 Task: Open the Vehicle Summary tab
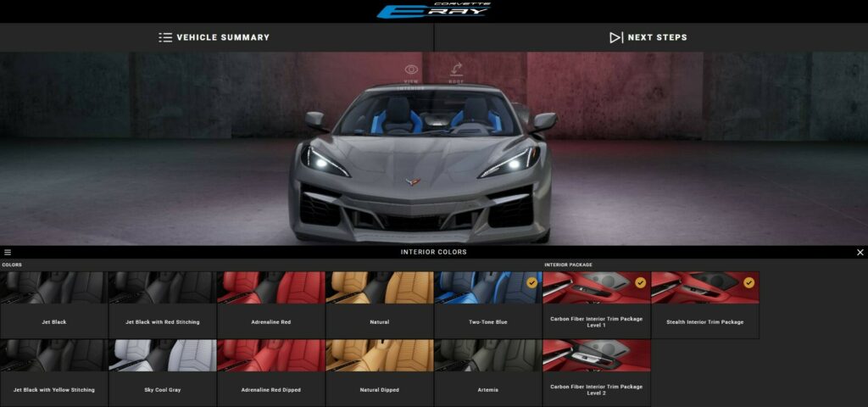coord(216,37)
